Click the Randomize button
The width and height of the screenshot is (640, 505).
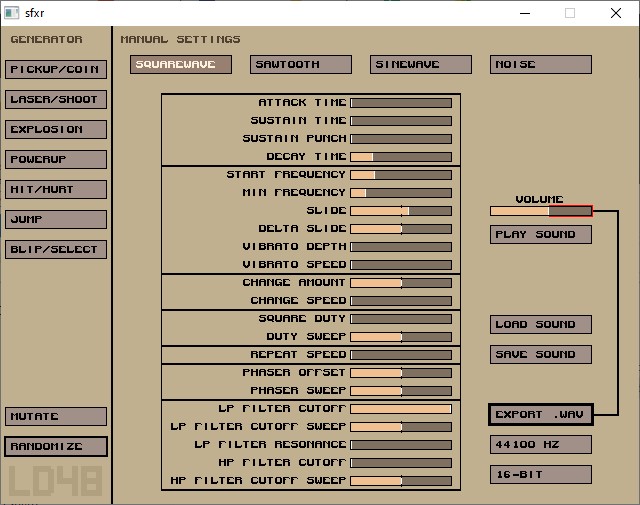click(x=56, y=446)
